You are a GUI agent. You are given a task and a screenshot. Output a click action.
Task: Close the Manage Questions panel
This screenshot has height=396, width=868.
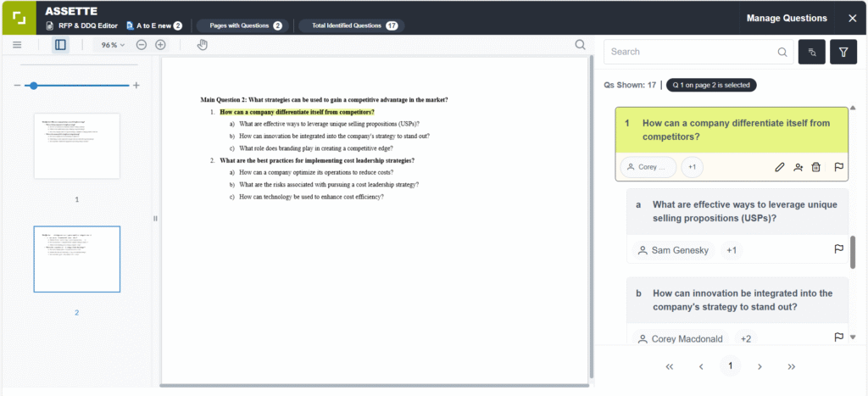click(x=853, y=18)
